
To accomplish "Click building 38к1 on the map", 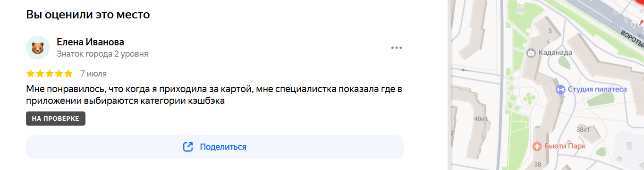I will (x=583, y=129).
